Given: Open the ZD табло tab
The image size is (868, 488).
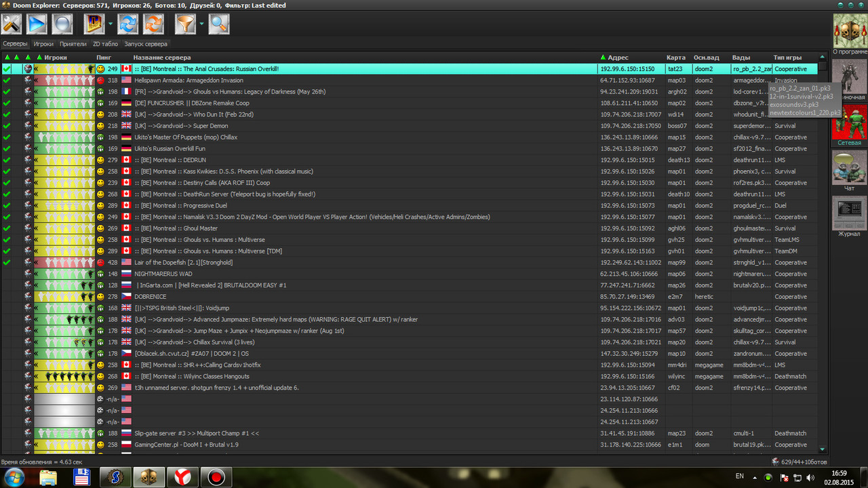Looking at the screenshot, I should click(105, 44).
